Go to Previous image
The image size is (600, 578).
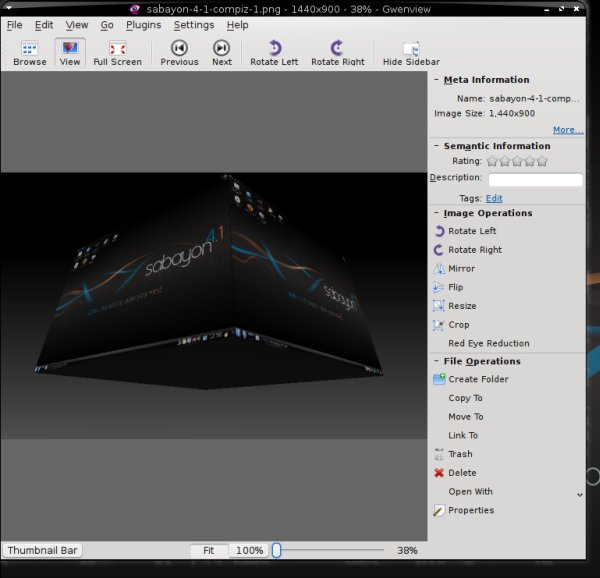[x=179, y=53]
